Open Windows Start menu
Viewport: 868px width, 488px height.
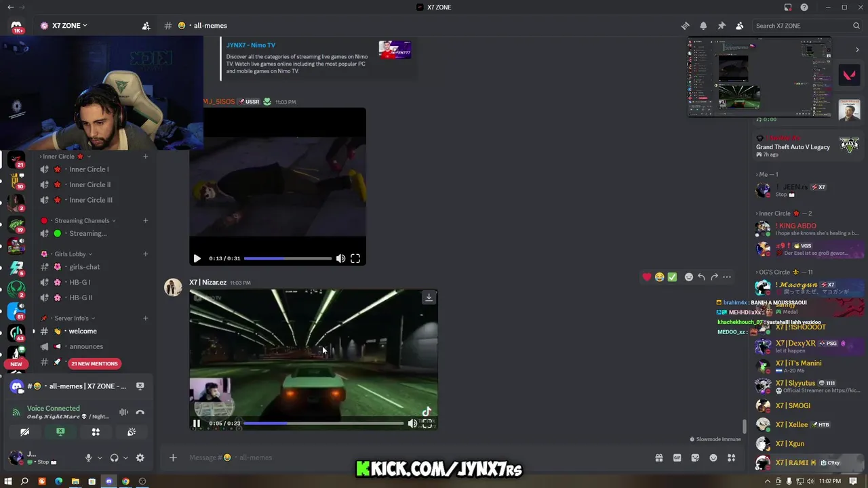[7, 481]
